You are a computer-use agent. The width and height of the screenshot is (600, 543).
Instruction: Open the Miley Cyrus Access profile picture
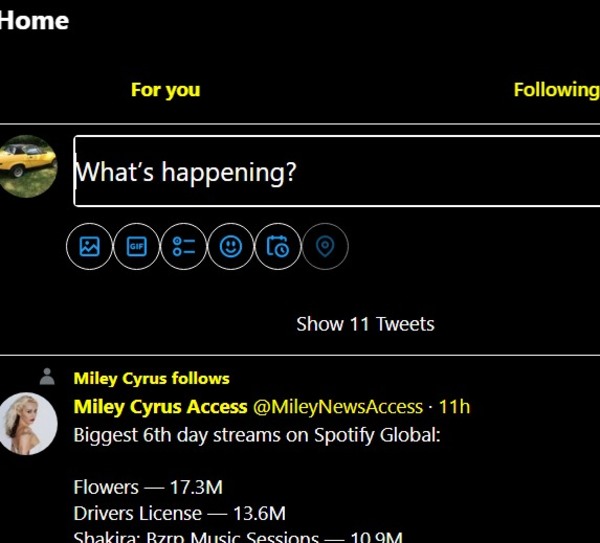27,423
